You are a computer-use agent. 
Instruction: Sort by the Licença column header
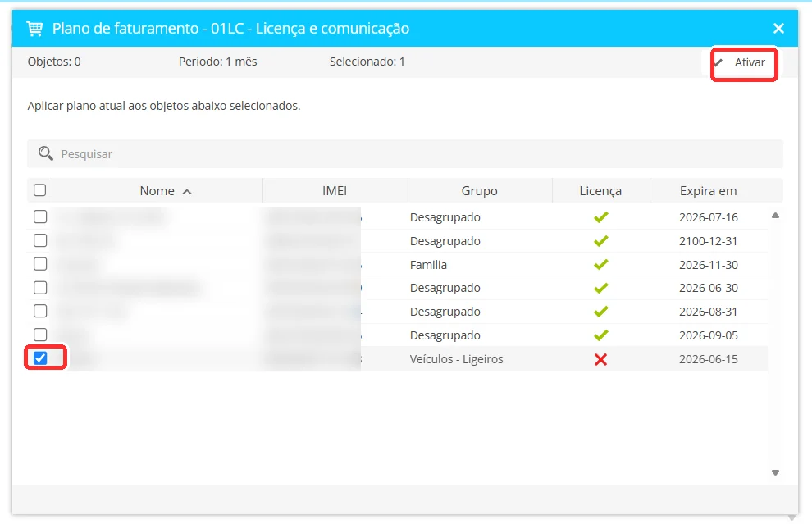pyautogui.click(x=600, y=190)
